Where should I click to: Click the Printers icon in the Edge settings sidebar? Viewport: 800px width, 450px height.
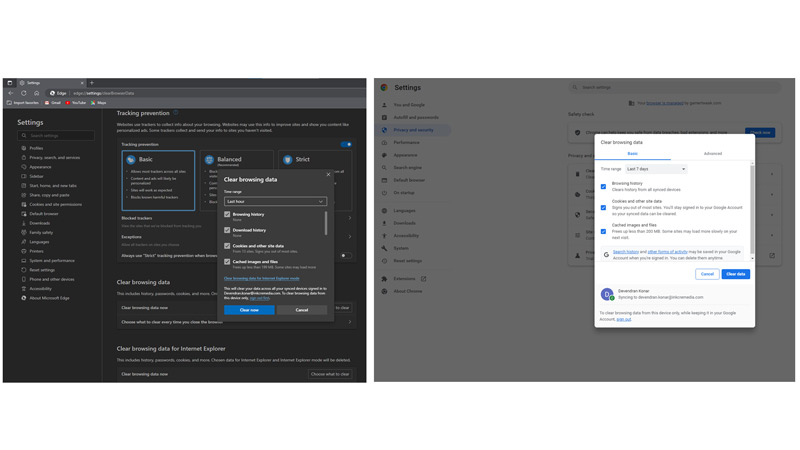point(23,251)
